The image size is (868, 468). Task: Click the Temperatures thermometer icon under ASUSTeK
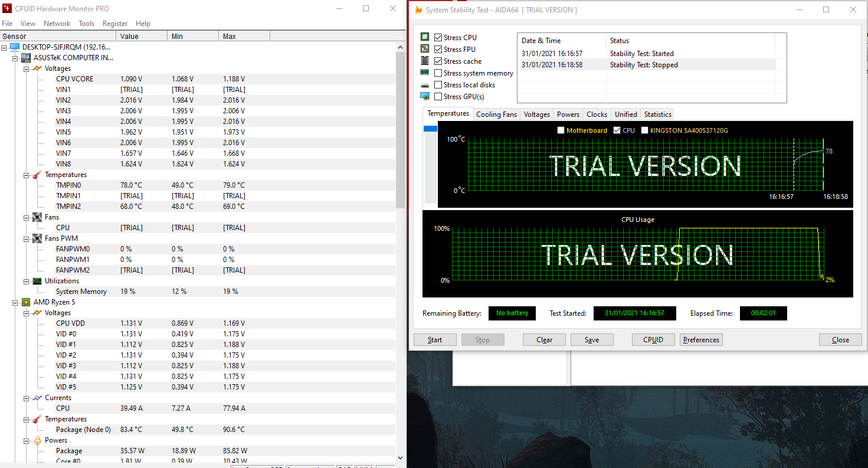tap(37, 175)
